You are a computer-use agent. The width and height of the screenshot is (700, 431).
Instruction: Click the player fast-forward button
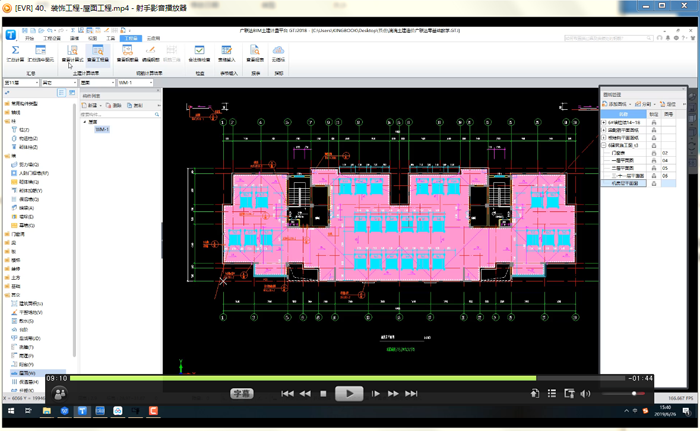click(393, 393)
